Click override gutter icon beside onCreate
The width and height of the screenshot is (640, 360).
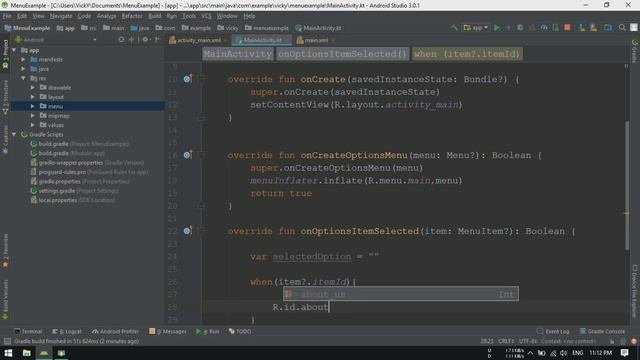click(x=187, y=79)
